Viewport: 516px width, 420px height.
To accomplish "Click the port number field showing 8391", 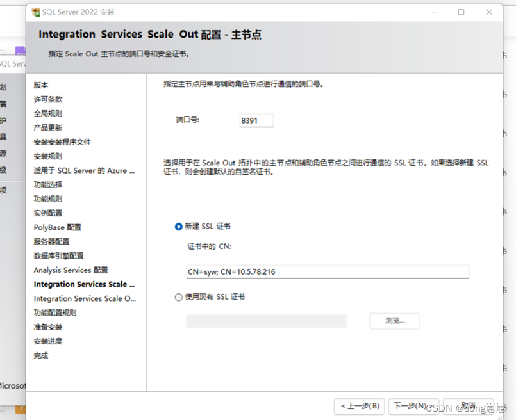I will tap(256, 120).
